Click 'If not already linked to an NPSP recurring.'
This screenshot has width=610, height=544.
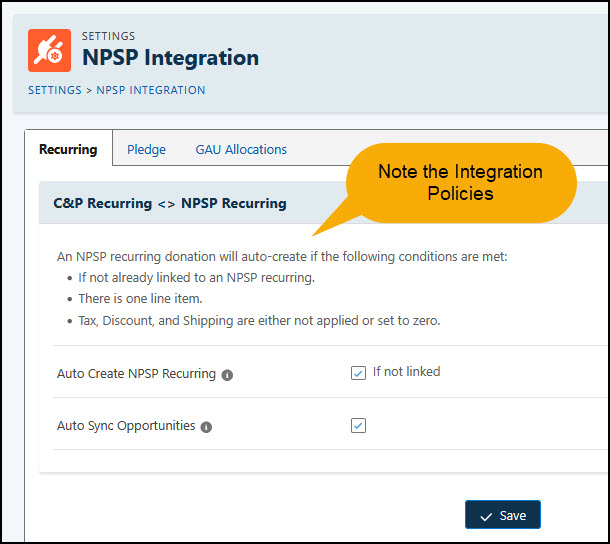coord(196,278)
